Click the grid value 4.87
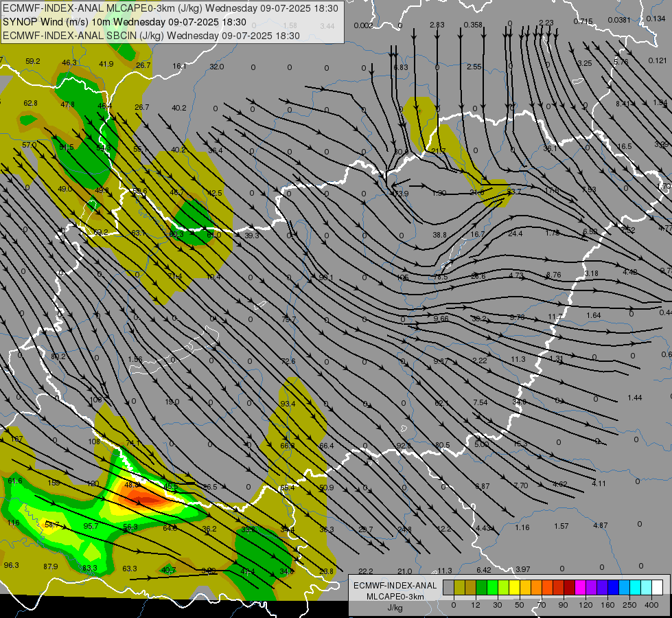The image size is (672, 618). pyautogui.click(x=601, y=525)
